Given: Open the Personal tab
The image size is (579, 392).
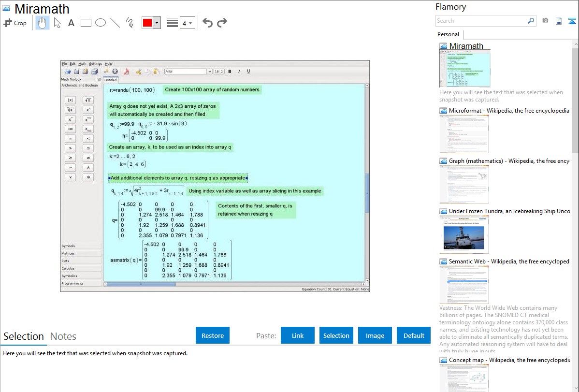Looking at the screenshot, I should point(448,34).
